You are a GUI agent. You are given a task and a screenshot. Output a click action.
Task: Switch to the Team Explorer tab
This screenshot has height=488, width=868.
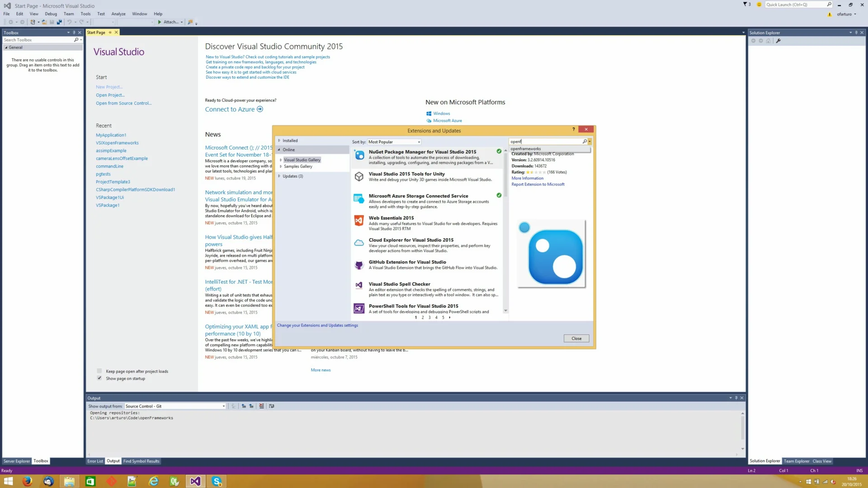point(796,461)
